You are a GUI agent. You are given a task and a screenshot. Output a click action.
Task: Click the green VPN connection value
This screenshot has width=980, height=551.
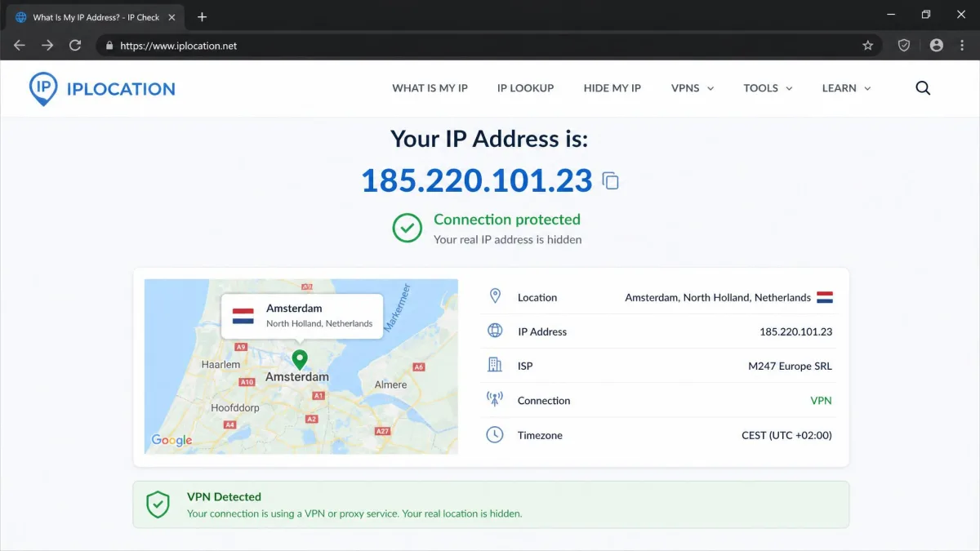pyautogui.click(x=821, y=400)
